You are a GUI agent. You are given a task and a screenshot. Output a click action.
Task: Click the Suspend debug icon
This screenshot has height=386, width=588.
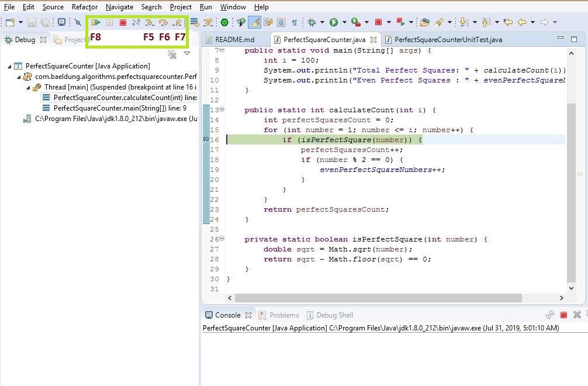[x=109, y=22]
